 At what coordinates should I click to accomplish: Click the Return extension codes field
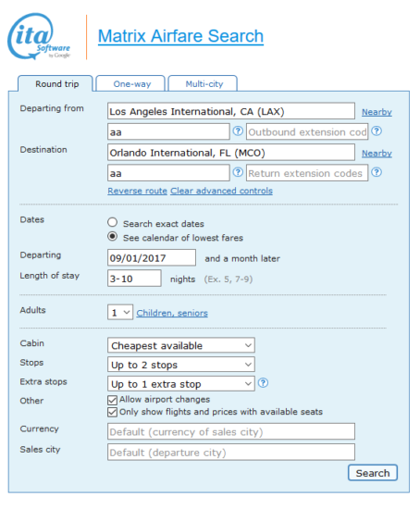pos(307,173)
